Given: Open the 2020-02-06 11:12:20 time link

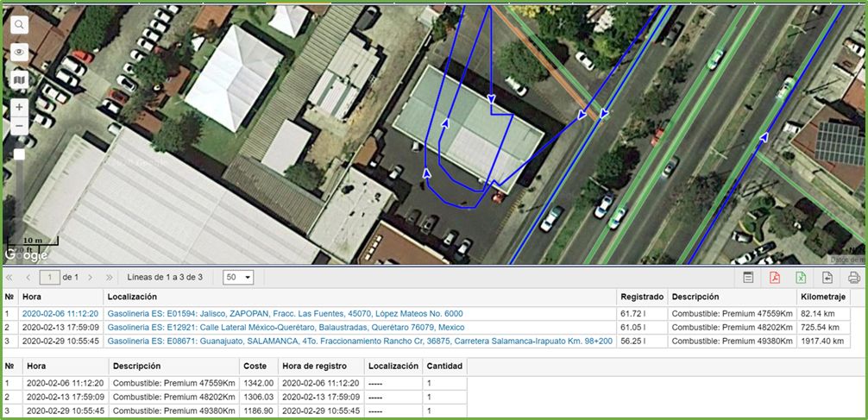Looking at the screenshot, I should [x=60, y=314].
